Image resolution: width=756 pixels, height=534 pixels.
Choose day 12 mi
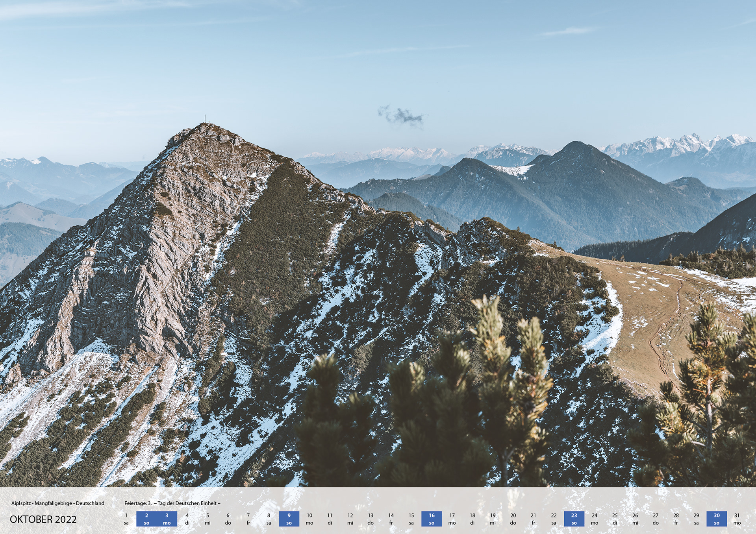pos(350,519)
